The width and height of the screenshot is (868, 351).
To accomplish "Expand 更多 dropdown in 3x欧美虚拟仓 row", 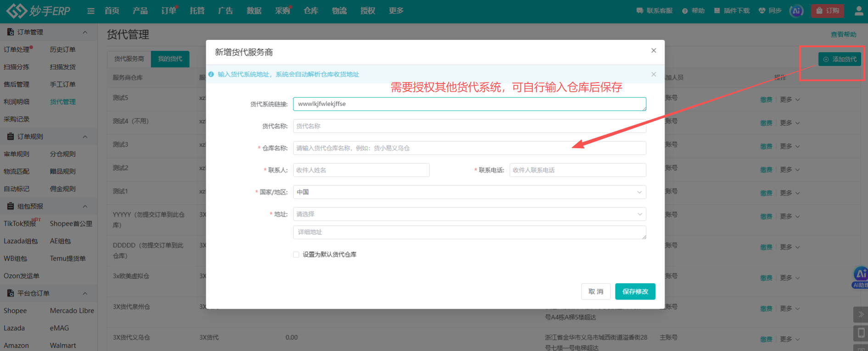I will pyautogui.click(x=790, y=278).
